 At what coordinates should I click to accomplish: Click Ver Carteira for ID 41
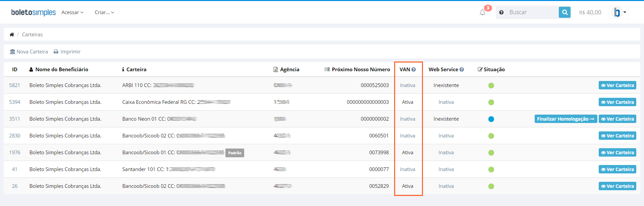click(x=617, y=169)
